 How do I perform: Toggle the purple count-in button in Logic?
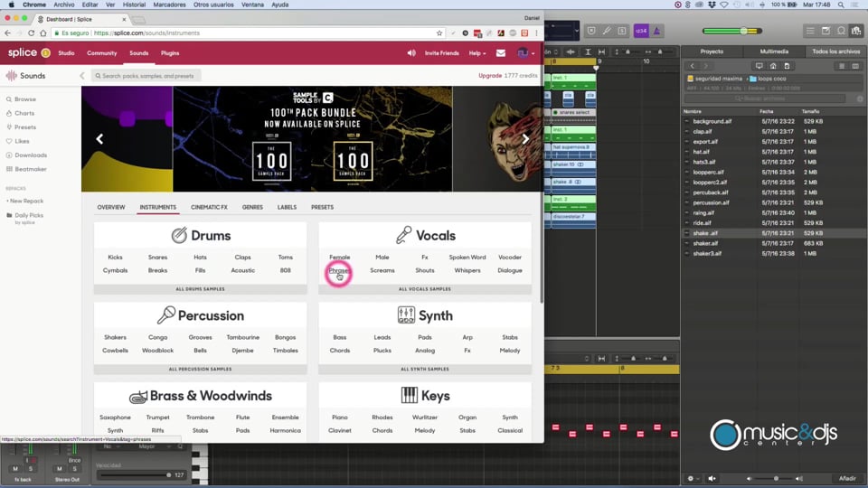(641, 31)
